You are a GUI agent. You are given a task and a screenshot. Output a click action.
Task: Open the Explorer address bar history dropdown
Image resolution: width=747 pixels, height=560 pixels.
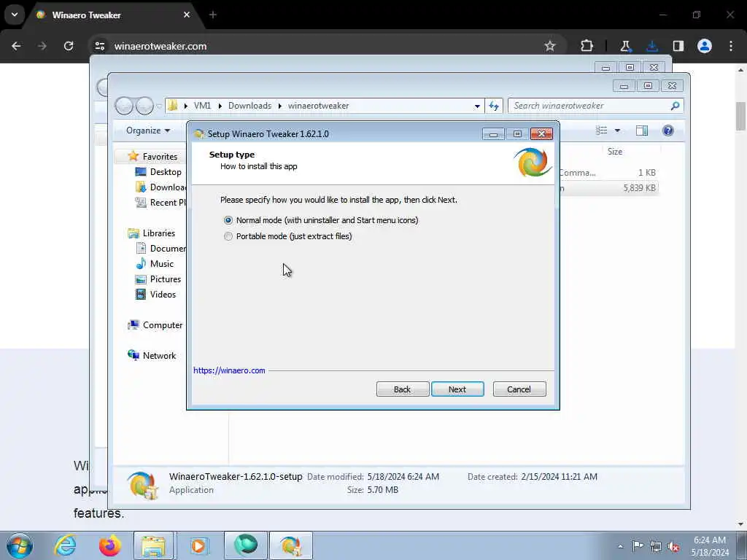pos(477,106)
